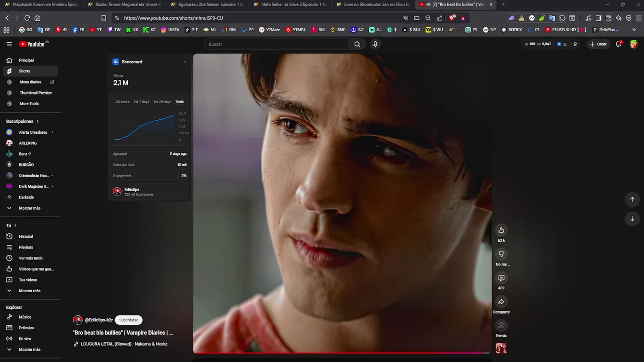Go to the previous short with the up arrow
Image resolution: width=644 pixels, height=362 pixels.
coord(632,200)
